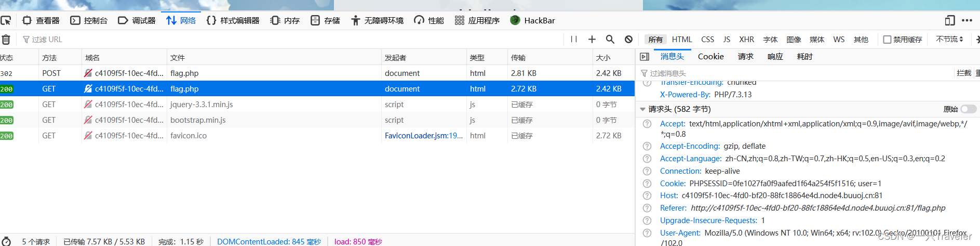Filter requests by CSS
980x246 pixels.
707,39
